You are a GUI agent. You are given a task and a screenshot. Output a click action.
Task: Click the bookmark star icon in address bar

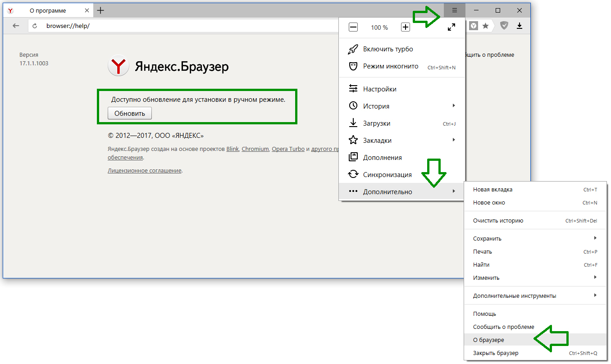[x=485, y=26]
